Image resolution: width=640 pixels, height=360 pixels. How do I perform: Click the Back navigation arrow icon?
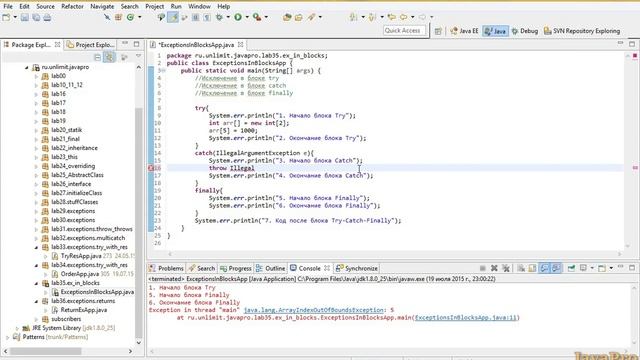404,17
